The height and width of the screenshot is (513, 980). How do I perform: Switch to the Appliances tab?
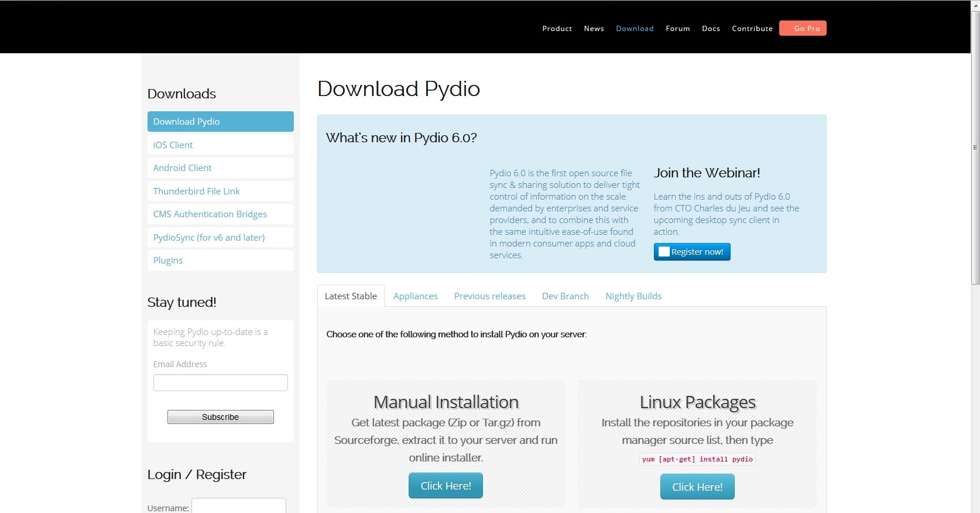click(415, 296)
